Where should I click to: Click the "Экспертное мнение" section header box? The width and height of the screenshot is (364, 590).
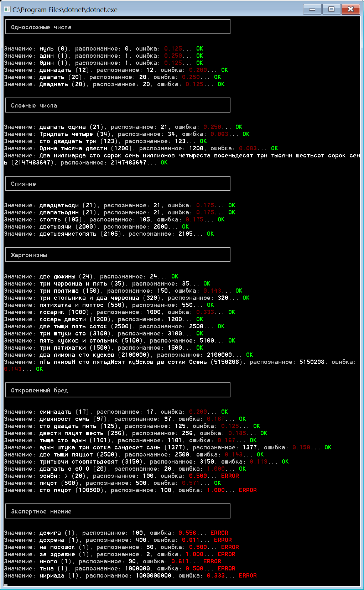(118, 511)
